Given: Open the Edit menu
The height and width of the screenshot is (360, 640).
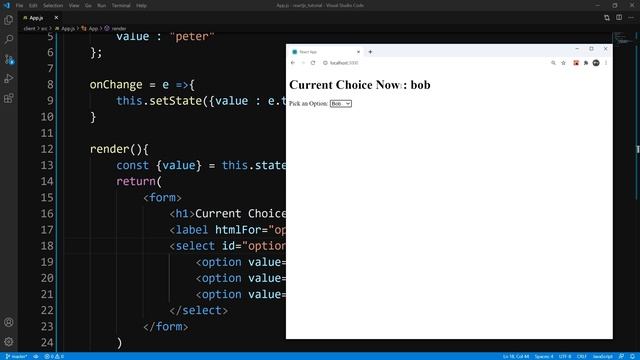Looking at the screenshot, I should pos(33,6).
